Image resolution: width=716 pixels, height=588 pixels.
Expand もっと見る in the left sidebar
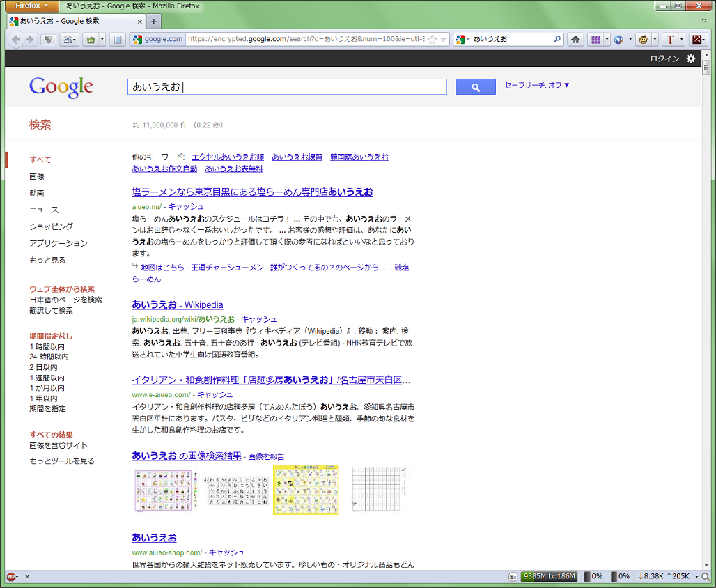tap(47, 260)
